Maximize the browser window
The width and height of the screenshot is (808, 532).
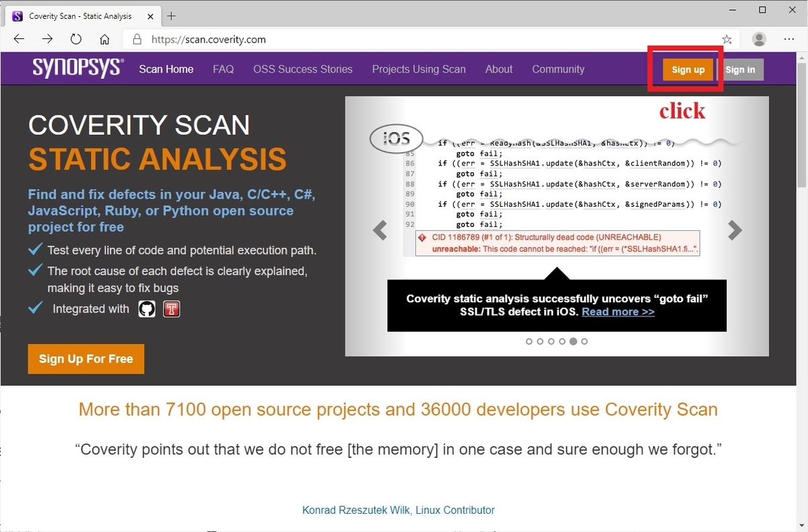point(762,10)
